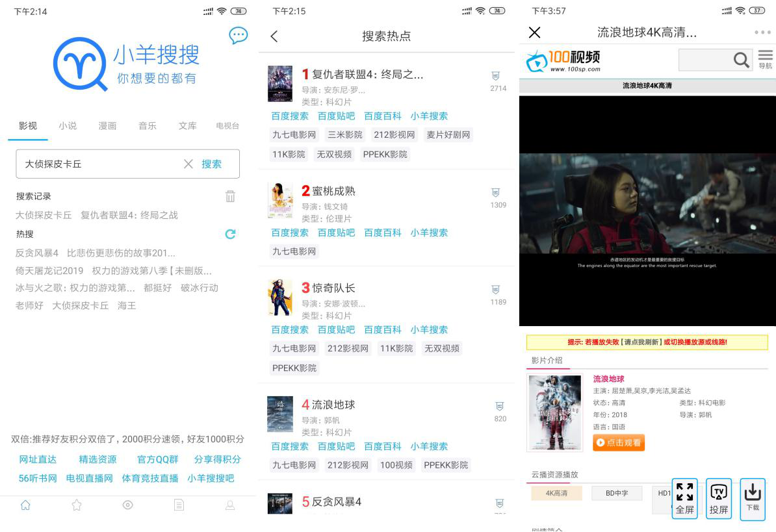Image resolution: width=776 pixels, height=532 pixels.
Task: Tap the badge icon beside 复仇者联盟4
Action: (x=495, y=76)
